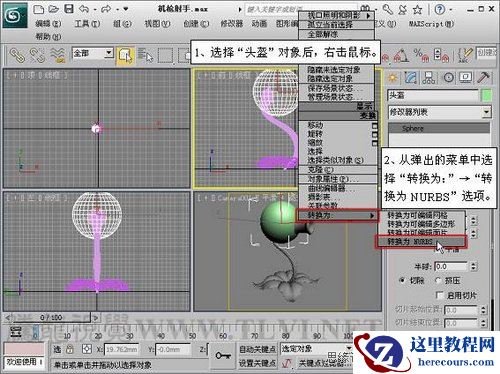The image size is (500, 374).
Task: Enable the 启用切片 checkbox
Action: pyautogui.click(x=440, y=295)
